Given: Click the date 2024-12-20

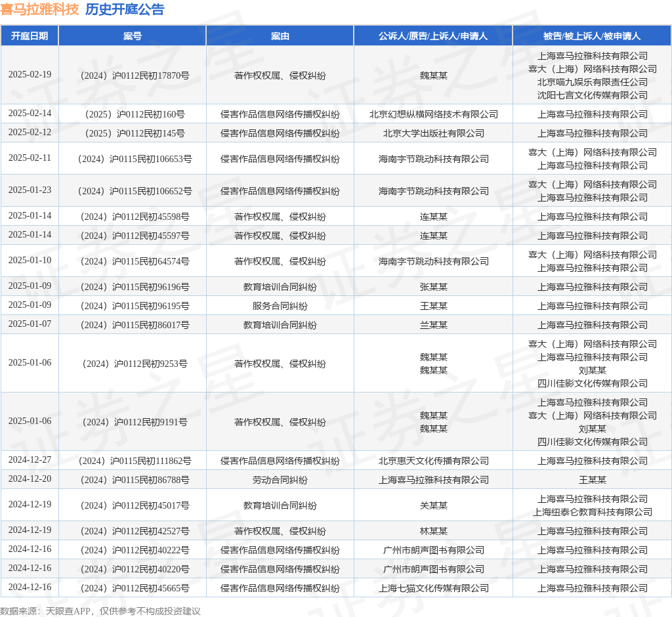Looking at the screenshot, I should [x=30, y=479].
